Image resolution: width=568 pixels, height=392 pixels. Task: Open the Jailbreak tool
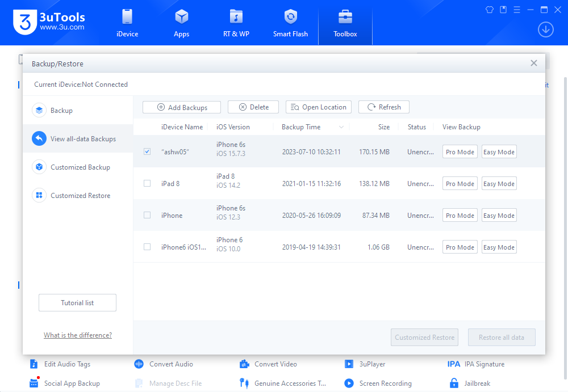(470, 383)
